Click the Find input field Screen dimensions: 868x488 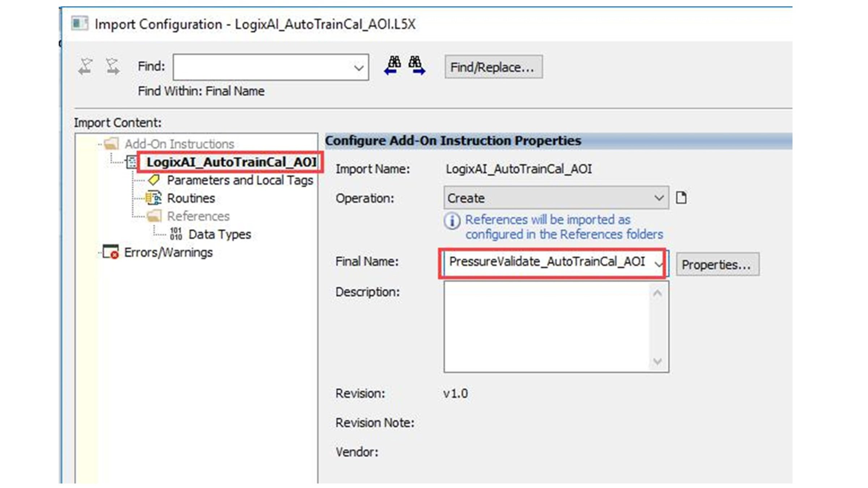point(269,67)
